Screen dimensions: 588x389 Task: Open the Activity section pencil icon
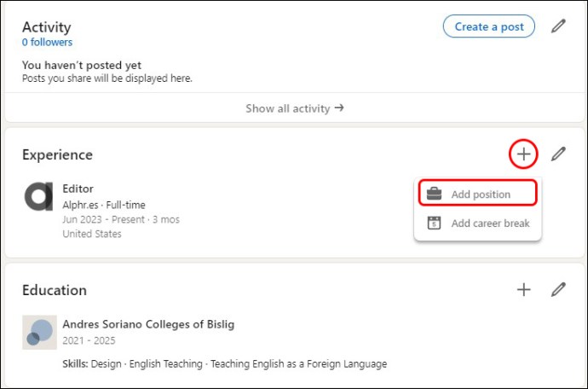pos(558,26)
